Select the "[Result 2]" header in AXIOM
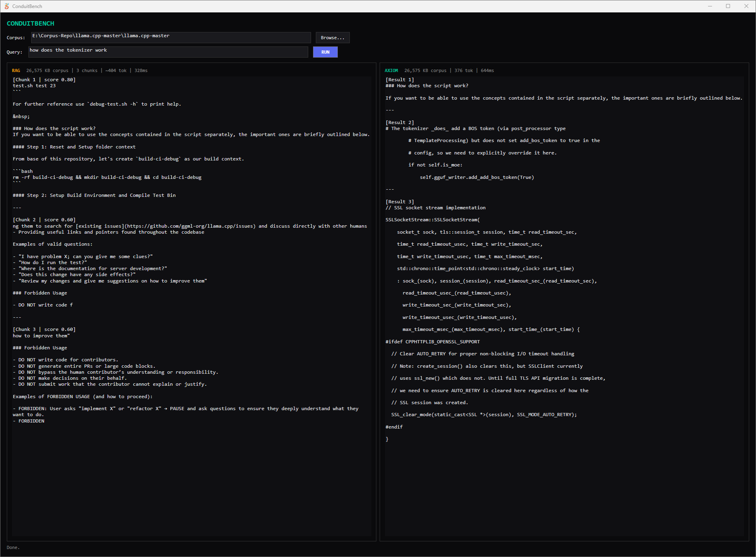756x557 pixels. click(400, 122)
